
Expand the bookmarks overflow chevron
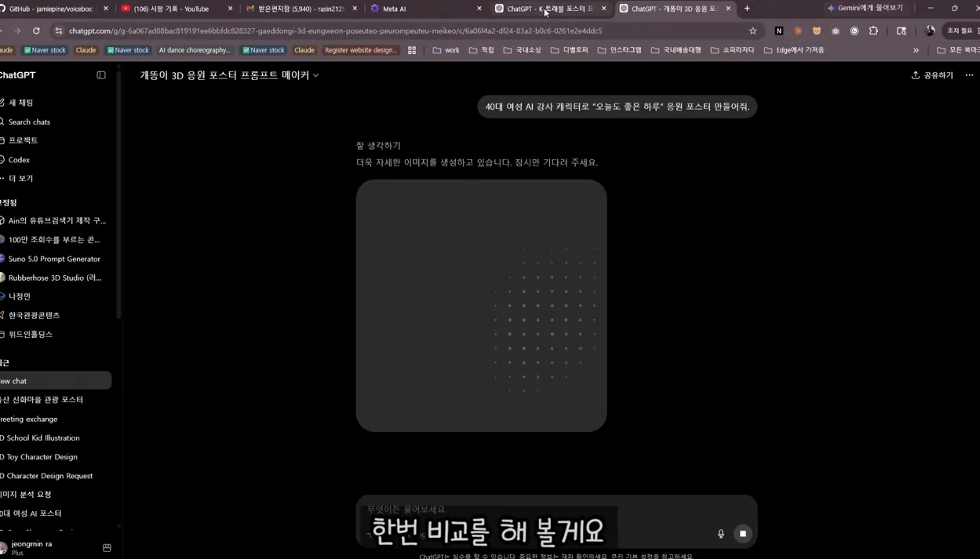click(916, 50)
